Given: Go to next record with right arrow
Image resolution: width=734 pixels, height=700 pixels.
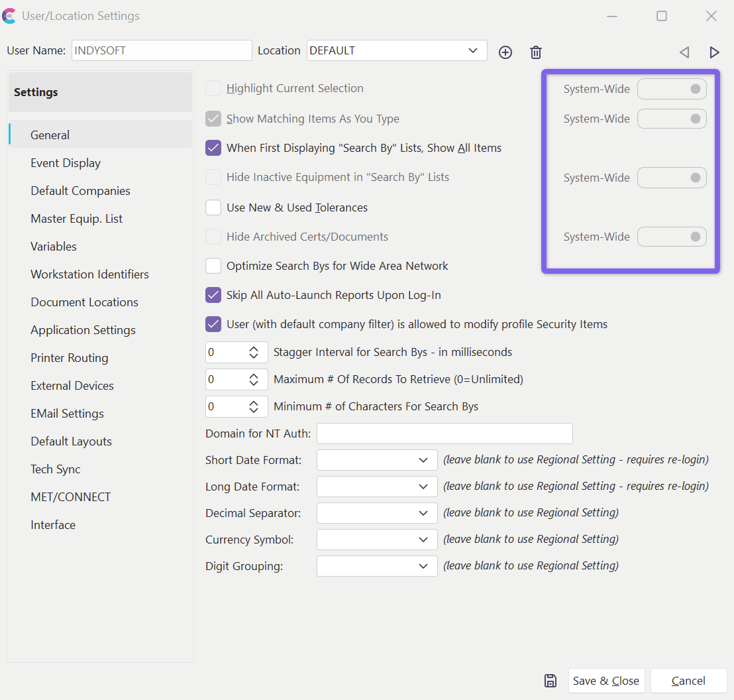Looking at the screenshot, I should (x=714, y=52).
